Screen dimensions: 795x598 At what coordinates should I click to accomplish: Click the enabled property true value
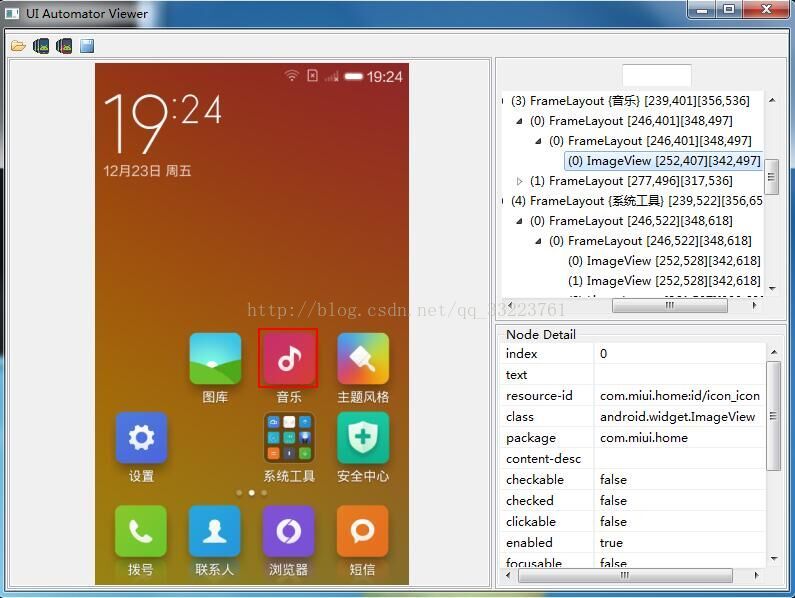point(611,542)
